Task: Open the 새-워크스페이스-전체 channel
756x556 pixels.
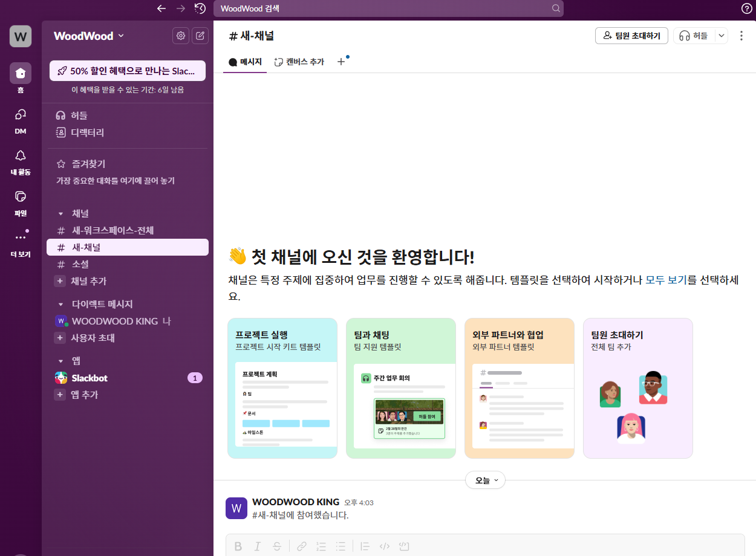Action: [128, 230]
